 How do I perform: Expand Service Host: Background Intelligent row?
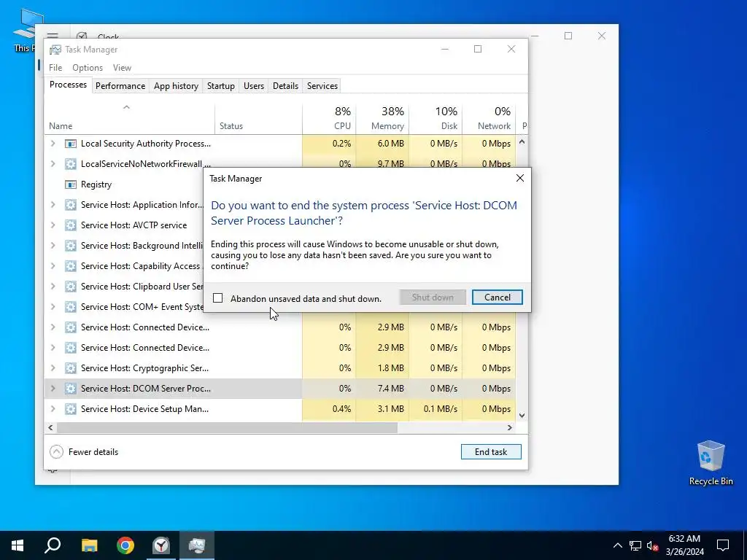(x=53, y=246)
